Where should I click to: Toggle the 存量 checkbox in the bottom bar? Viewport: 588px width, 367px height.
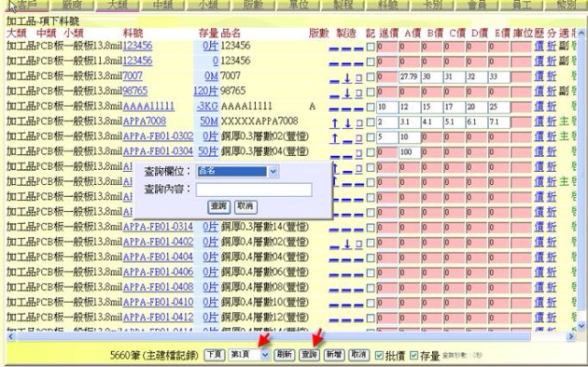(413, 355)
